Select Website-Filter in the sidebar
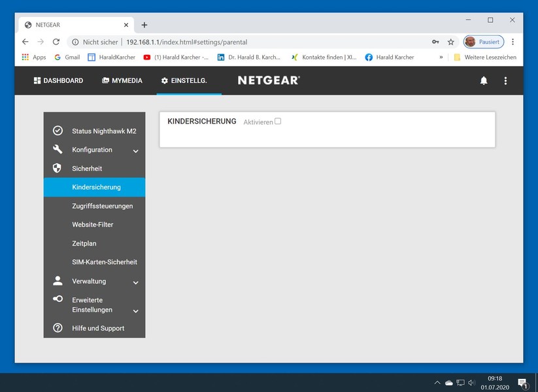The image size is (538, 392). (92, 225)
